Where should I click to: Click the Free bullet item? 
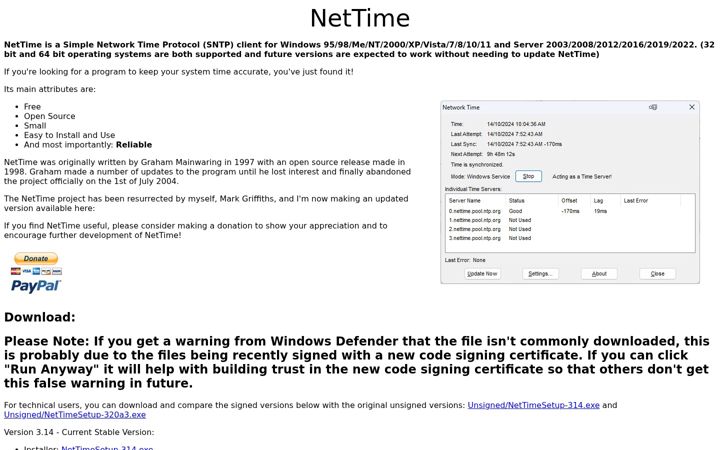pyautogui.click(x=32, y=107)
